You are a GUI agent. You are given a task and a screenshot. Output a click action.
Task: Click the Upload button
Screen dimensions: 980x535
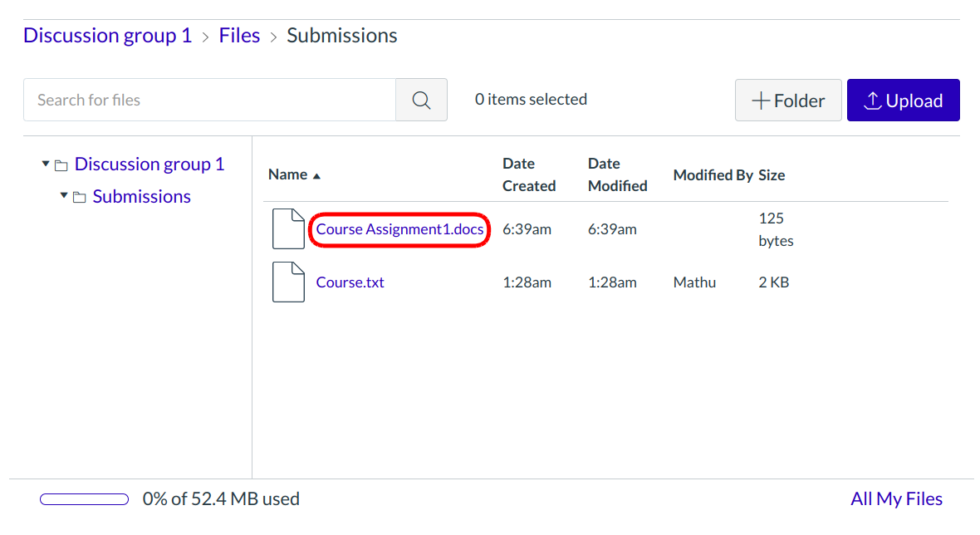[x=903, y=100]
